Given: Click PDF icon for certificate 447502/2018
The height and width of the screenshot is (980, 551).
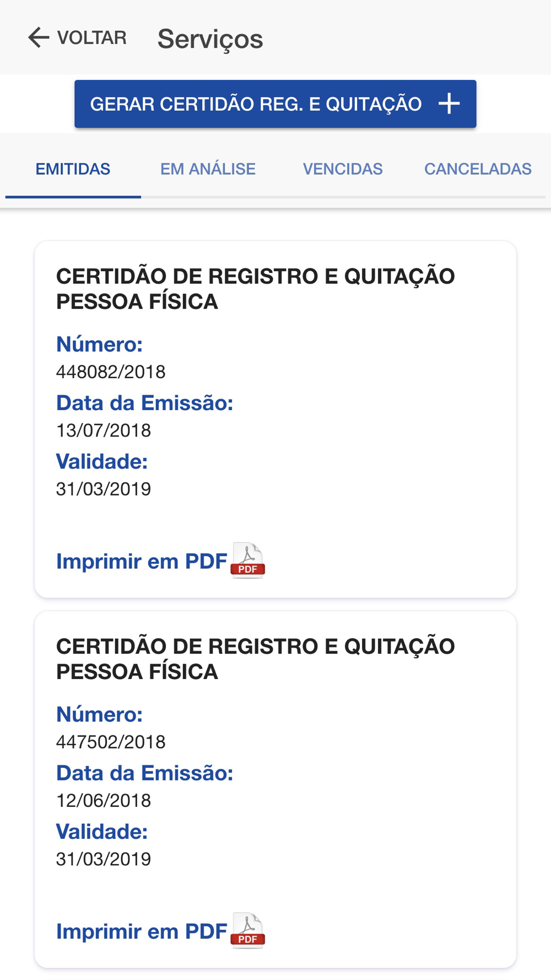Looking at the screenshot, I should 247,930.
